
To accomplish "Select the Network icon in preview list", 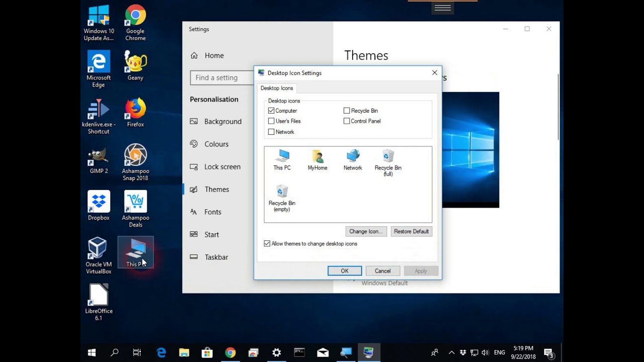I will coord(353,160).
